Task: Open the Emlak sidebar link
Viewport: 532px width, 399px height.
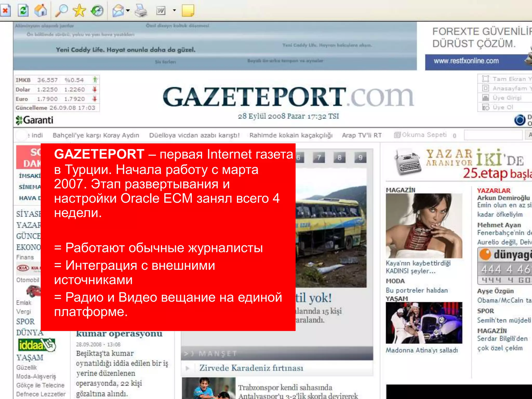Action: (24, 303)
